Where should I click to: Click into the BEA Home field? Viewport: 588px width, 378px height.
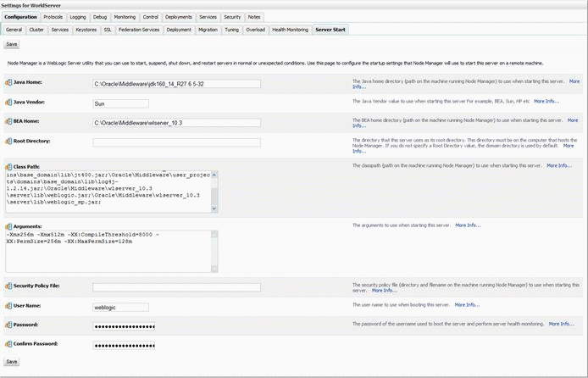(176, 123)
